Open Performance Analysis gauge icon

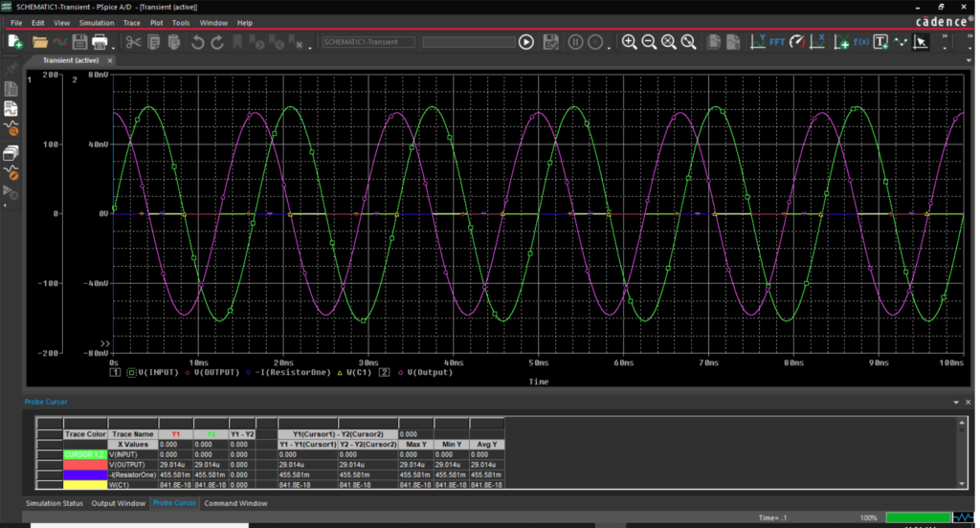(x=797, y=42)
